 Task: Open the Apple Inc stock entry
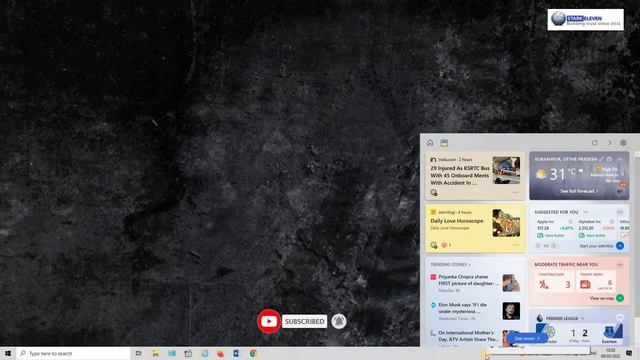pyautogui.click(x=554, y=229)
